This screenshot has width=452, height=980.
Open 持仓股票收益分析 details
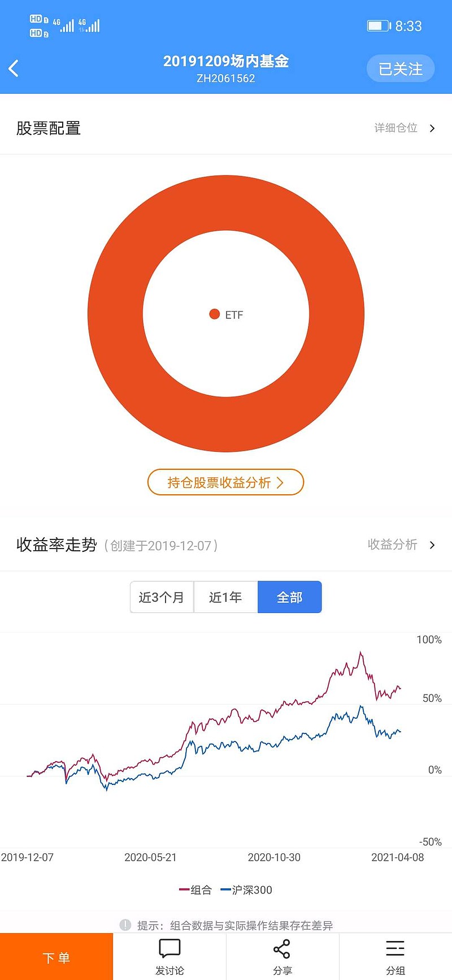225,482
